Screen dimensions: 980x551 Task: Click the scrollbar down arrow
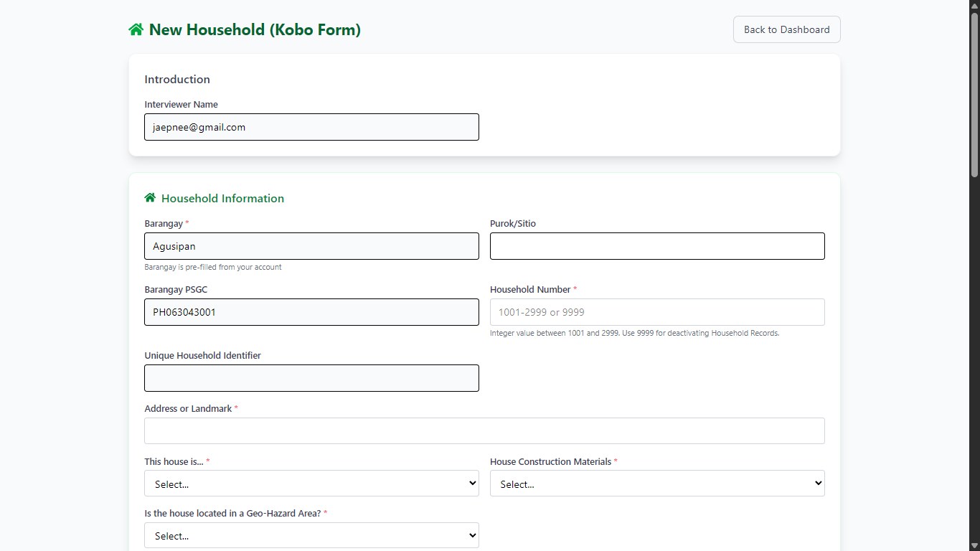pyautogui.click(x=974, y=546)
